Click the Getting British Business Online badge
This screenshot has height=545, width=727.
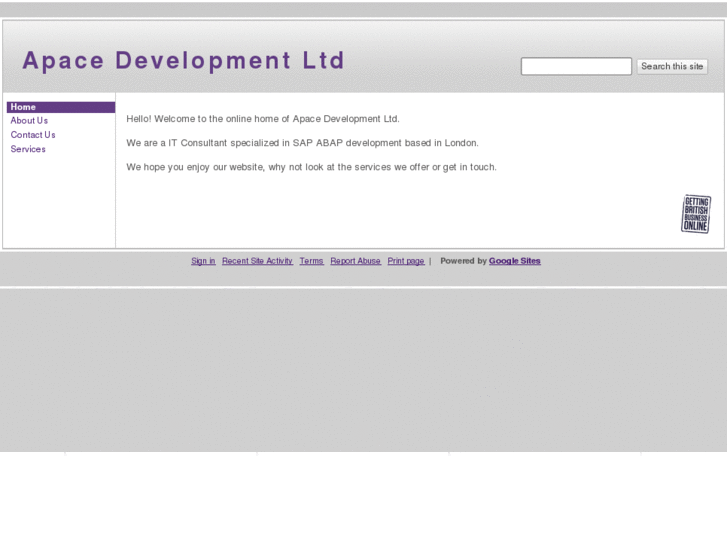click(696, 214)
